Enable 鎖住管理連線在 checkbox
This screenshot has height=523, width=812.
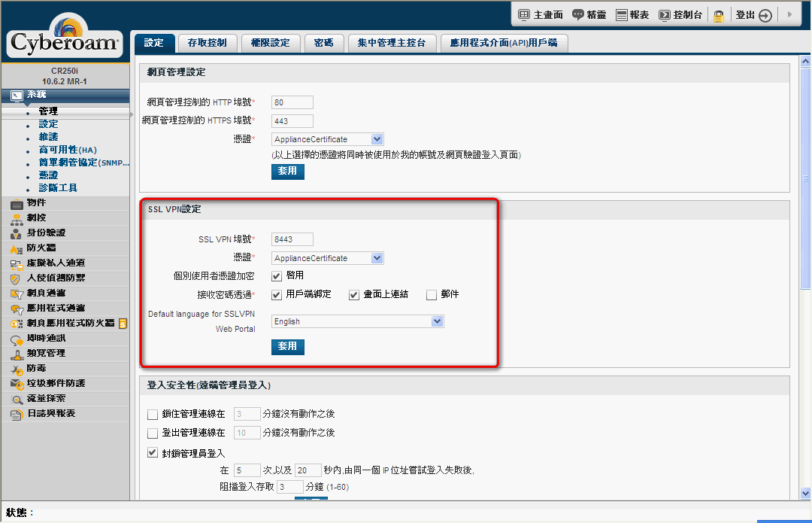pyautogui.click(x=152, y=414)
